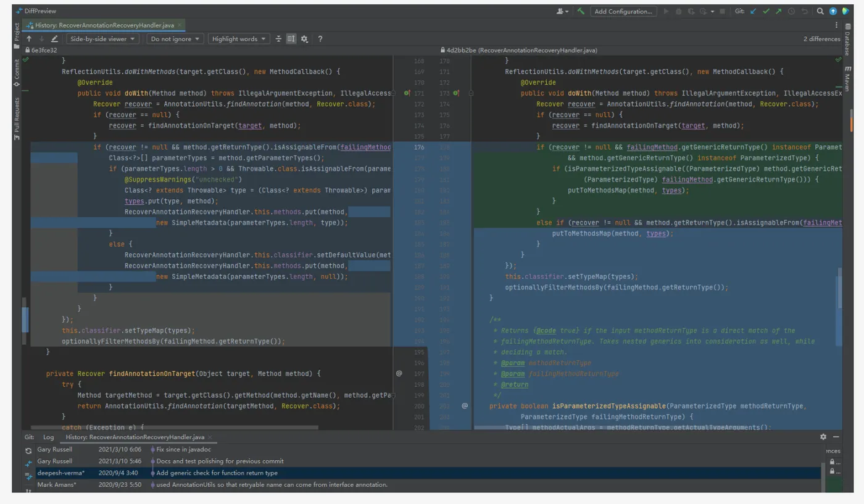Click Git Update Project blue arrow
Screen dimensions: 864x504
coord(753,11)
